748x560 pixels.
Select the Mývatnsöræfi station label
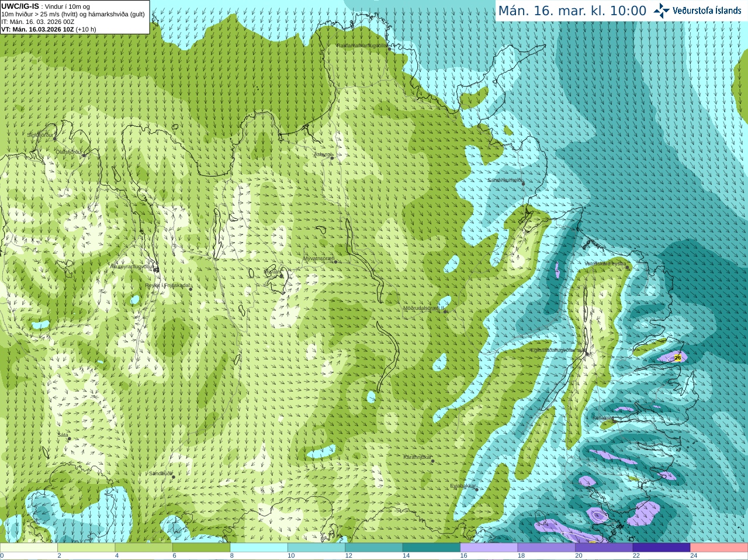(318, 258)
